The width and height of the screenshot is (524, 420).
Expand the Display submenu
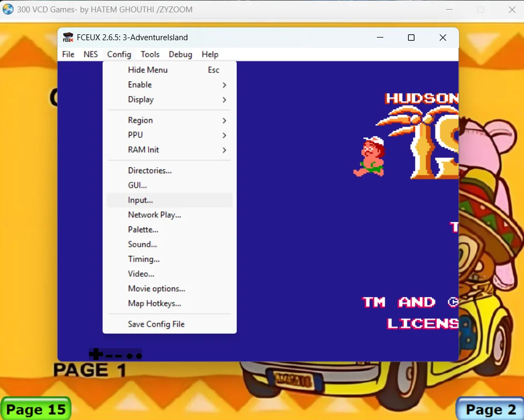click(170, 99)
